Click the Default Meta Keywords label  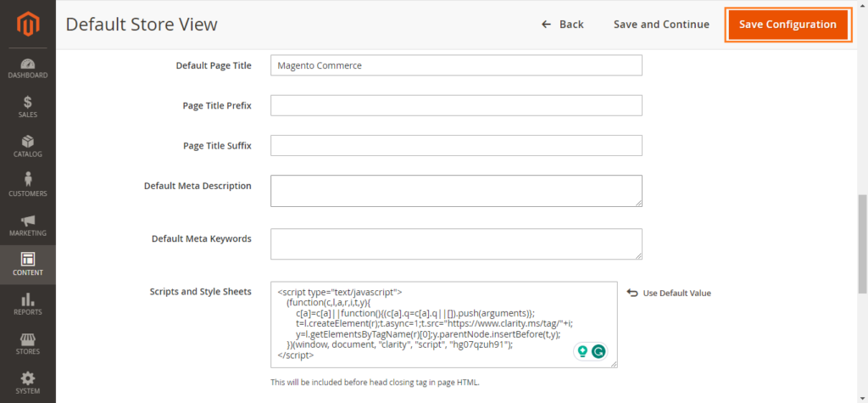pyautogui.click(x=202, y=239)
